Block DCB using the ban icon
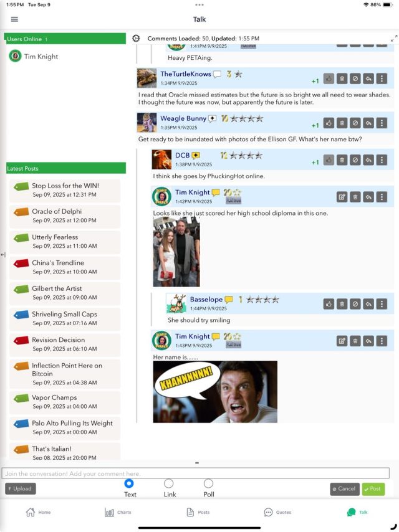This screenshot has height=532, width=399. pos(355,160)
